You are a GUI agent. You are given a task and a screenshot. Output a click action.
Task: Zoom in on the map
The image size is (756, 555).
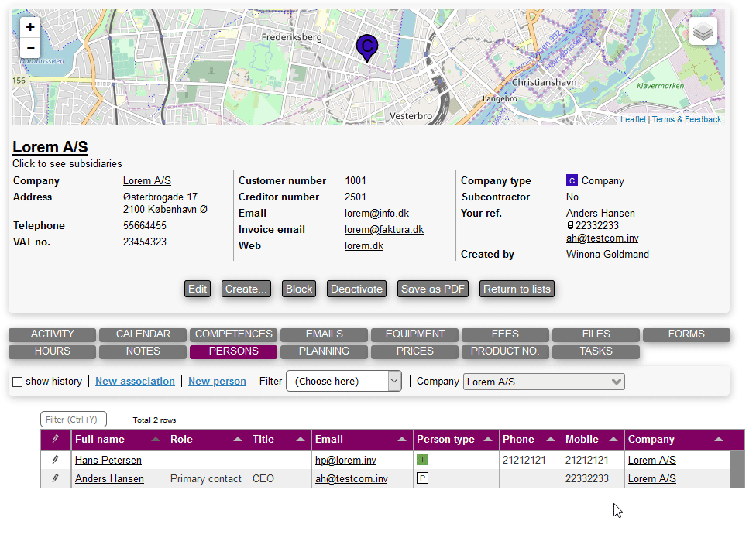(x=30, y=27)
